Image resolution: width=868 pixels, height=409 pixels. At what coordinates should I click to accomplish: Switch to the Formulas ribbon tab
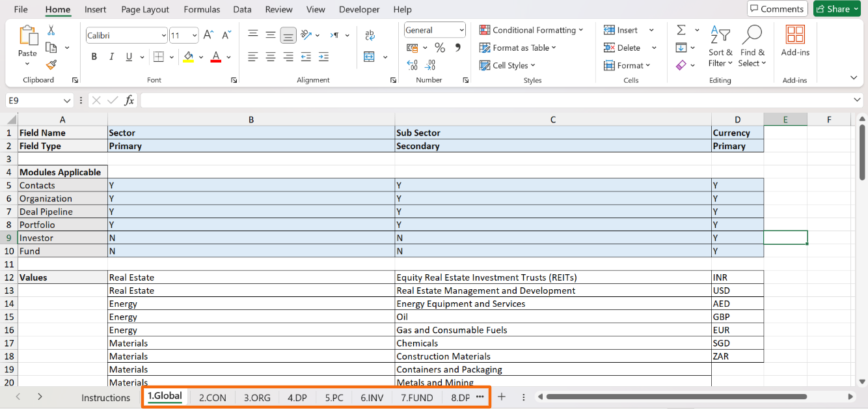[202, 9]
